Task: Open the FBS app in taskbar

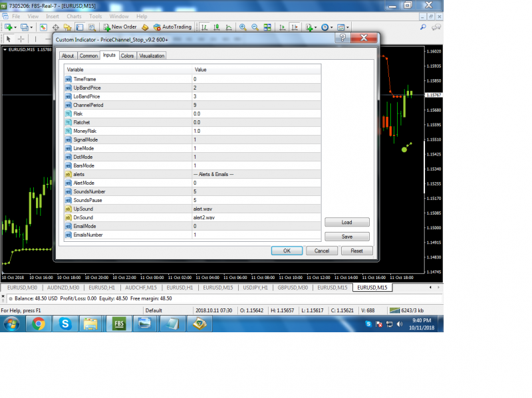Action: point(119,324)
